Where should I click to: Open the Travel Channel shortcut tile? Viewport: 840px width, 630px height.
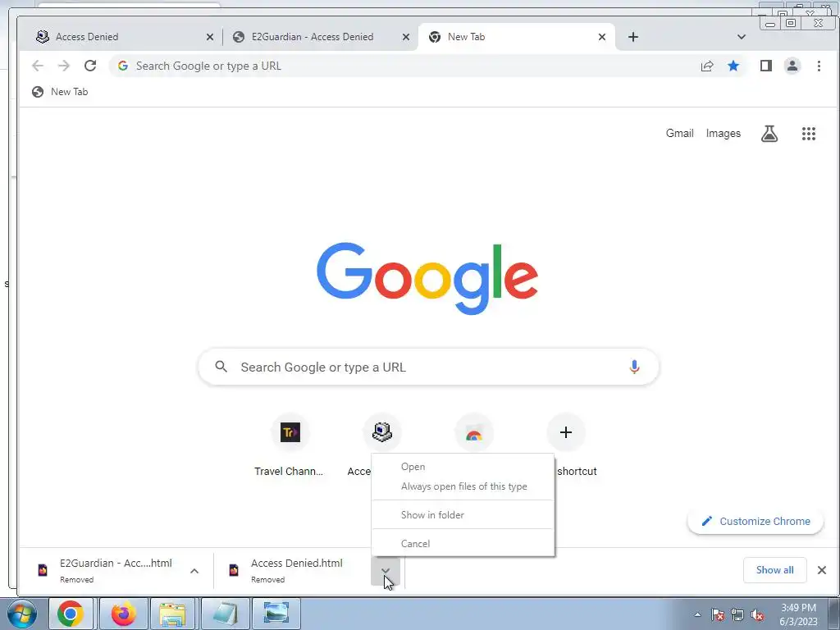pyautogui.click(x=290, y=432)
